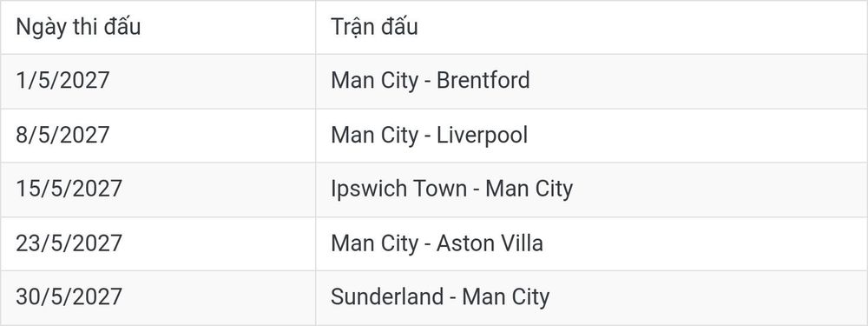Click the word Liverpool

tap(482, 136)
